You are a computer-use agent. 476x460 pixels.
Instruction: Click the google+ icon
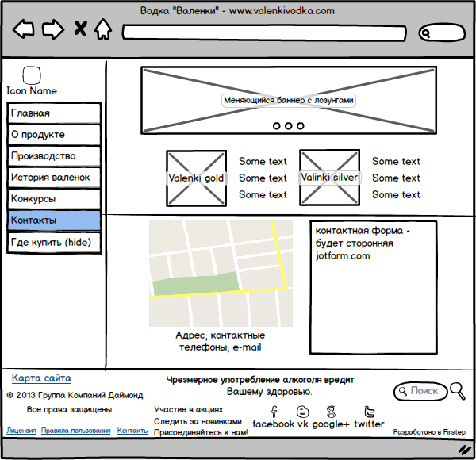[x=331, y=412]
